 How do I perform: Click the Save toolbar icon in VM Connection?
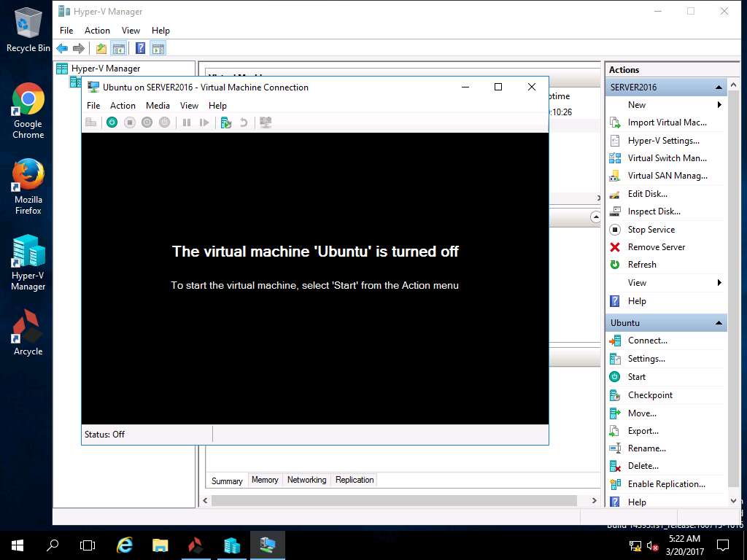(x=164, y=122)
